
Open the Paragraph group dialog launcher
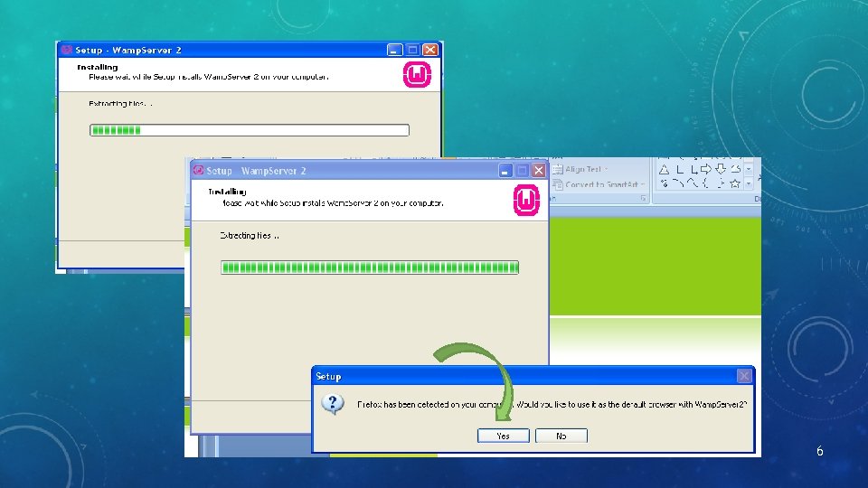[643, 198]
